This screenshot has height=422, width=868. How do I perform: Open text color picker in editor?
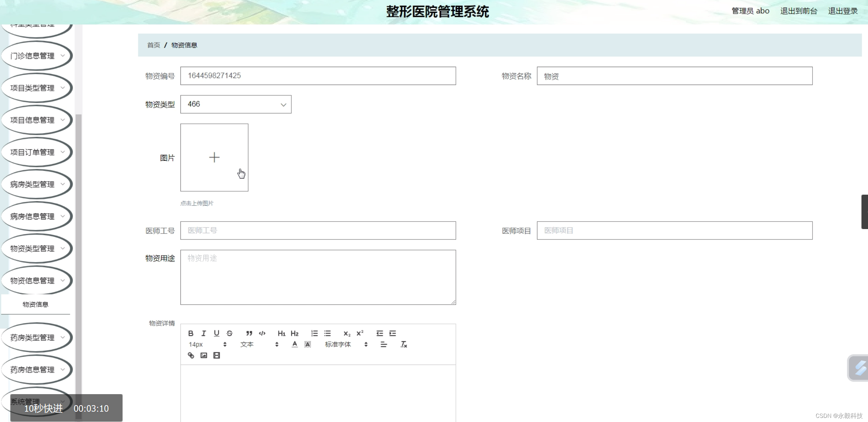click(294, 344)
